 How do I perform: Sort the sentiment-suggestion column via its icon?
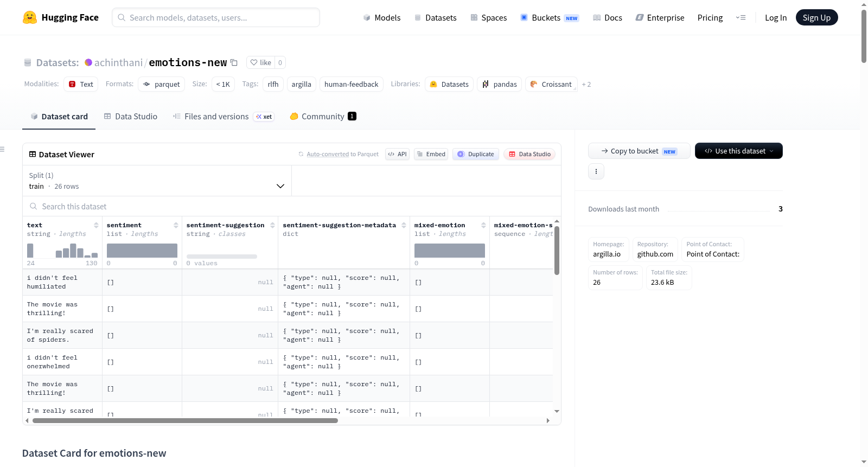pyautogui.click(x=272, y=225)
